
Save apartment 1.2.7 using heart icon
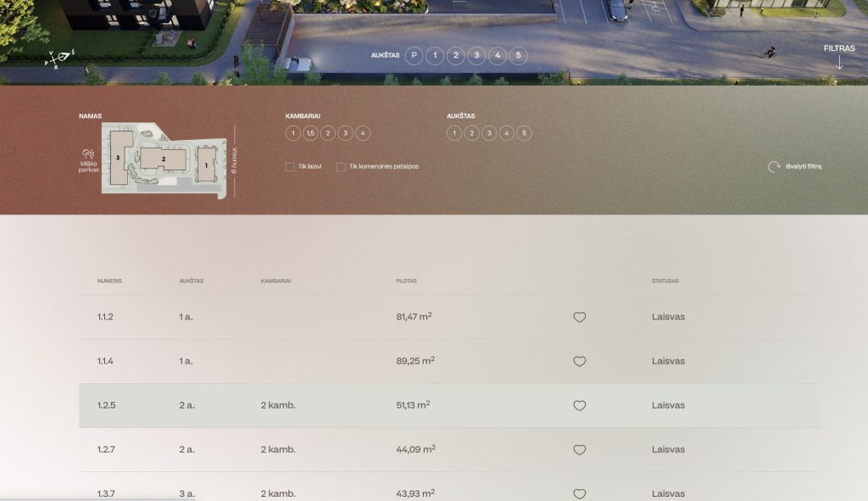(580, 450)
